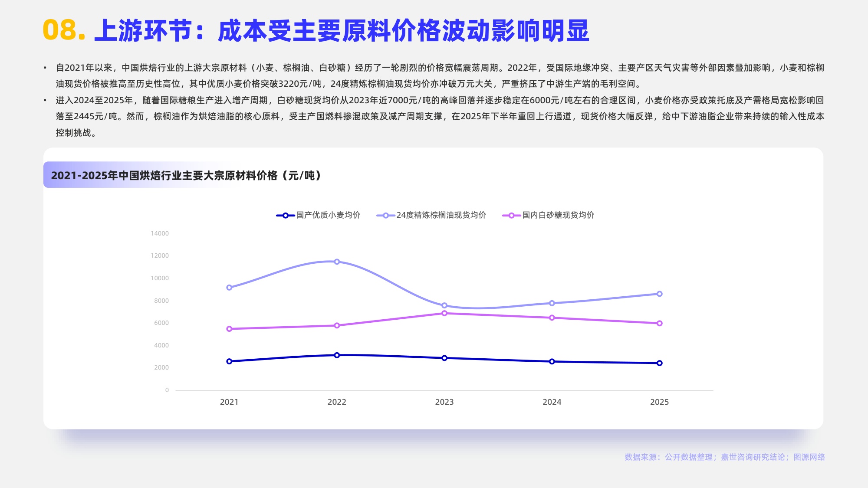The height and width of the screenshot is (488, 868).
Task: Click the bullet text starting "自2021年以来"
Action: click(440, 75)
